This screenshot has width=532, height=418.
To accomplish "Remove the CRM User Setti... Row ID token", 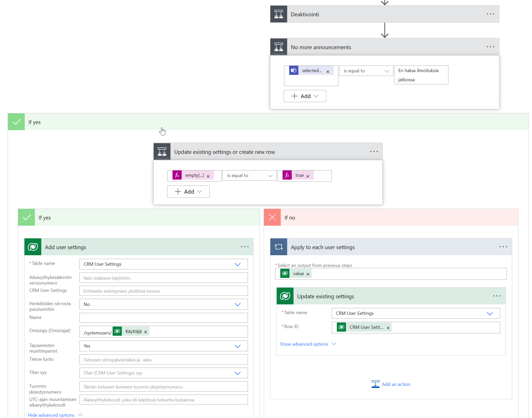I will 388,328.
